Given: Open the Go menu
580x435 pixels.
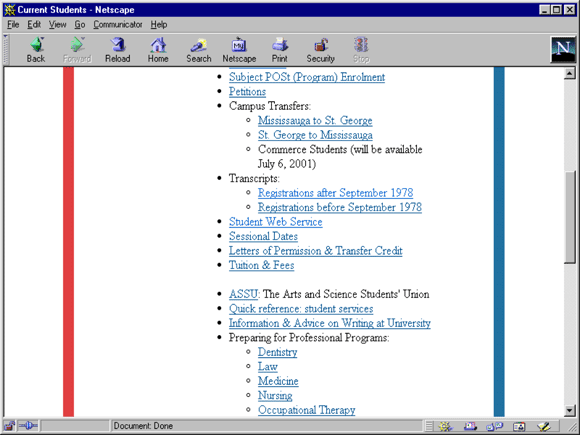Looking at the screenshot, I should (x=80, y=24).
